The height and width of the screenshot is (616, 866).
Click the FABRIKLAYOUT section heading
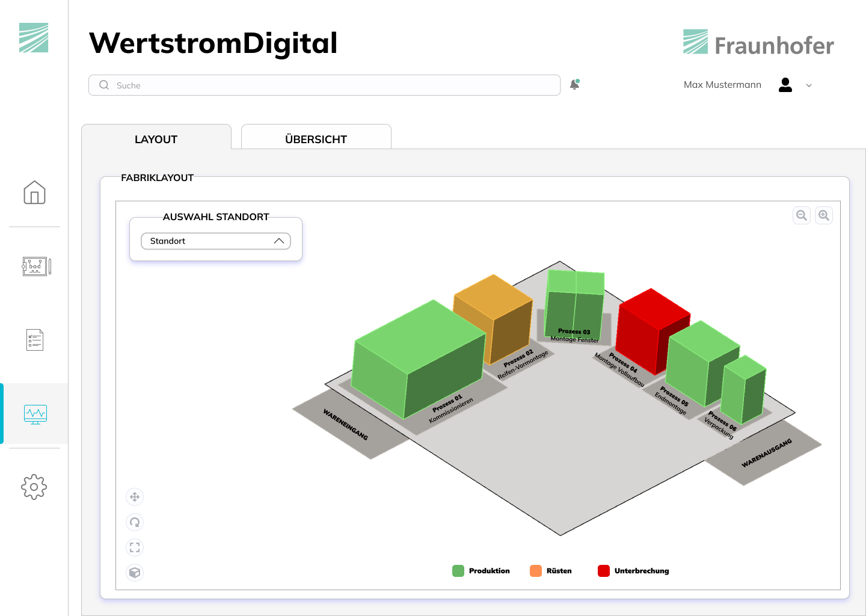coord(158,177)
